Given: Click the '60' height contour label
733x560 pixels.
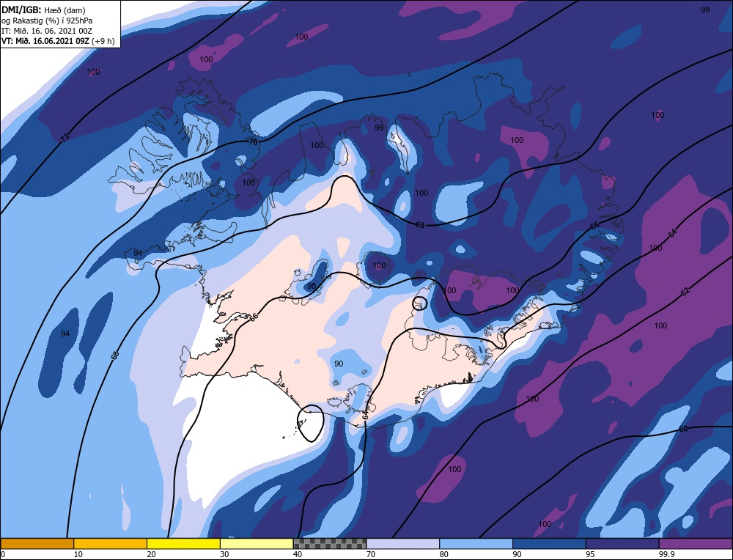Looking at the screenshot, I should click(x=683, y=429).
